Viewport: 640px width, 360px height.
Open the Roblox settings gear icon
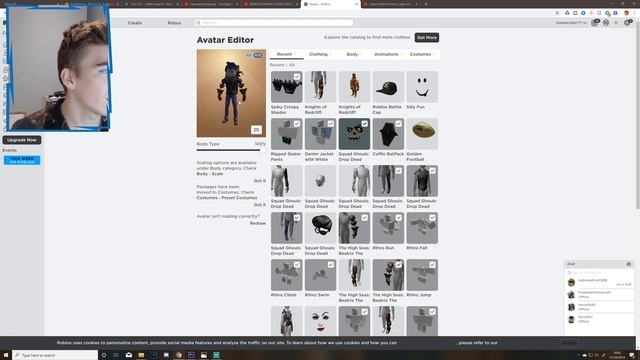click(616, 23)
